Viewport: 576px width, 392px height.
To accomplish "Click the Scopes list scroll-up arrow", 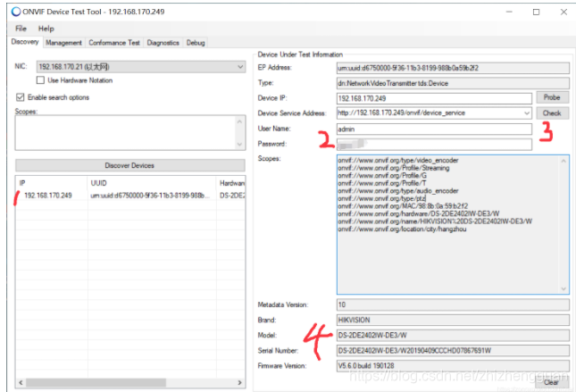I will [x=563, y=161].
